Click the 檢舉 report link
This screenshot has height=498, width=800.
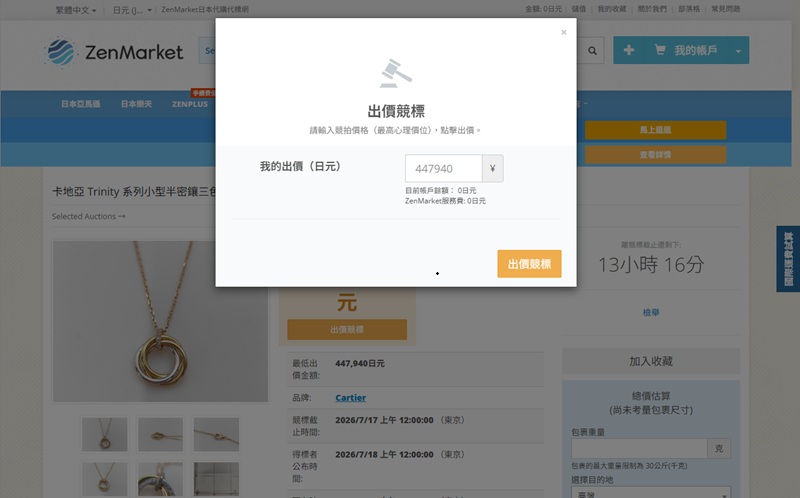coord(651,312)
